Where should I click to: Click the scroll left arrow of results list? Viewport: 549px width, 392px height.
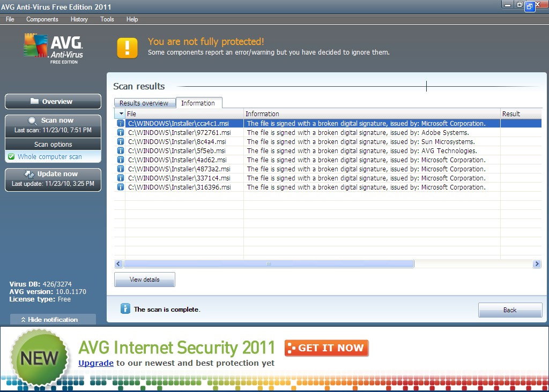[118, 263]
